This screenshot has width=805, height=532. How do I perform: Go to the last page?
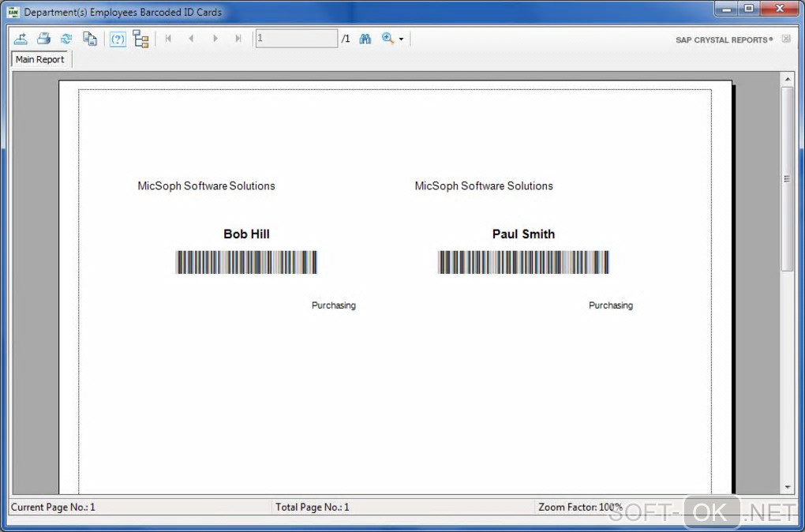(238, 39)
